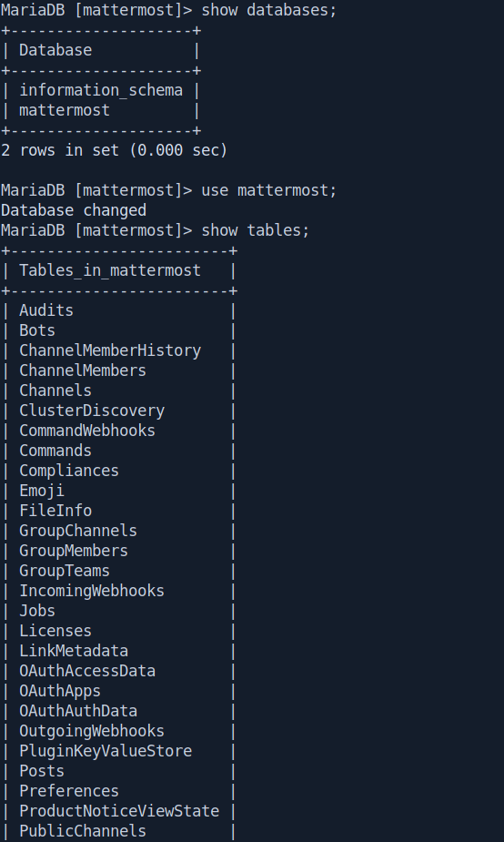Viewport: 504px width, 842px height.
Task: Click the ClusterDiscovery table entry
Action: coord(92,411)
